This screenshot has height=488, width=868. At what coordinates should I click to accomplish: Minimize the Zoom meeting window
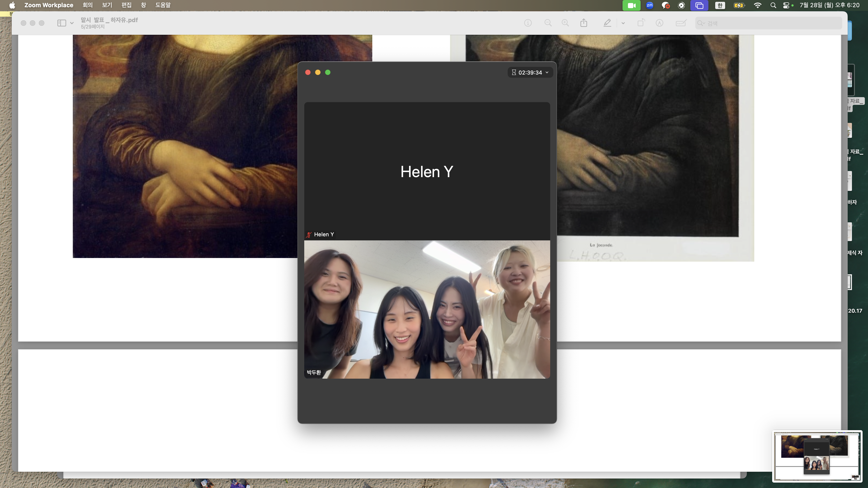point(318,72)
